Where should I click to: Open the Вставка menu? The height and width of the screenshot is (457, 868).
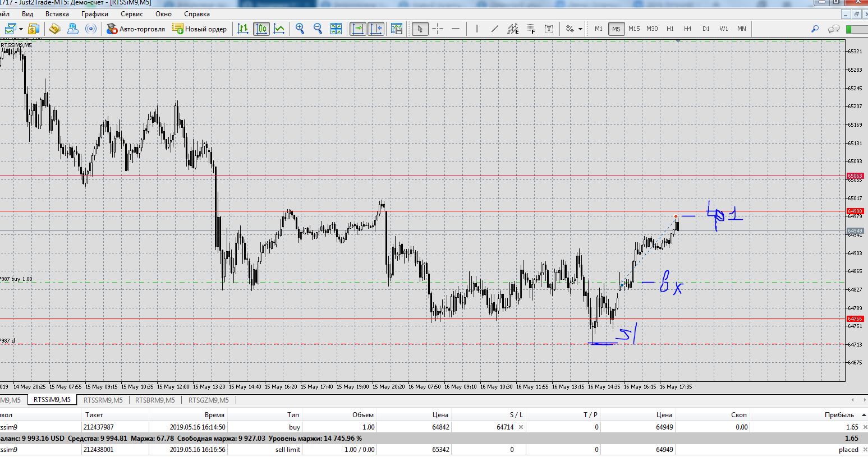pyautogui.click(x=57, y=14)
